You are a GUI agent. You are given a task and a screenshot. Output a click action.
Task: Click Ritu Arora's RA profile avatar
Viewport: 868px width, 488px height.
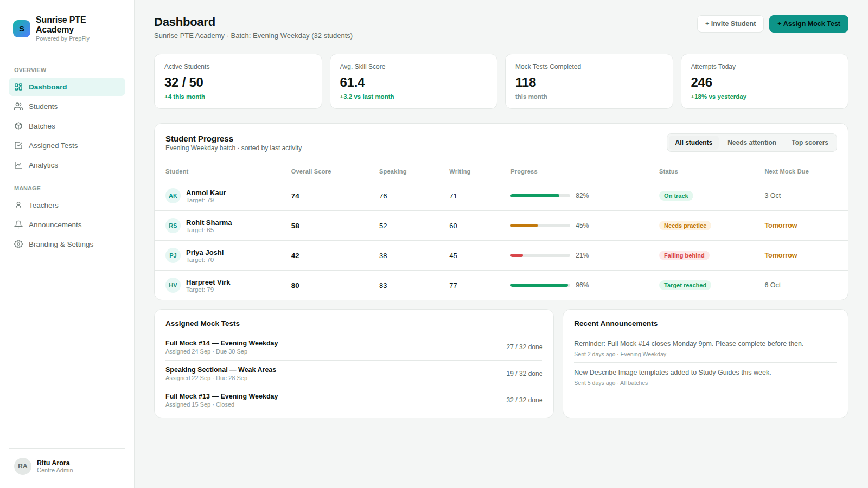pos(23,466)
